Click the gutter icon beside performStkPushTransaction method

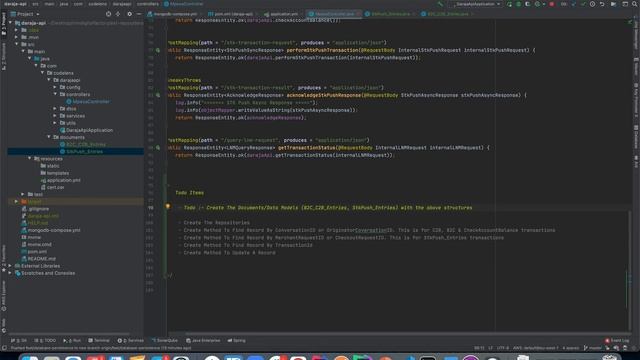(x=158, y=50)
